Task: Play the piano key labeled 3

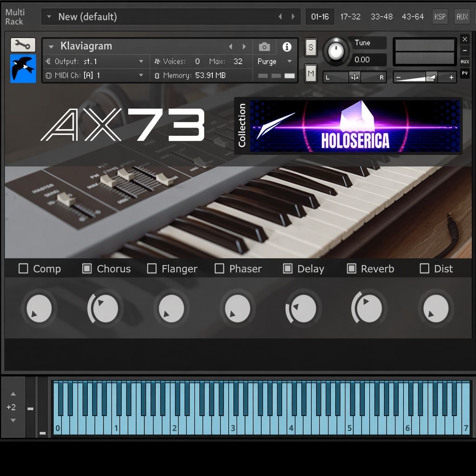Action: pos(233,428)
